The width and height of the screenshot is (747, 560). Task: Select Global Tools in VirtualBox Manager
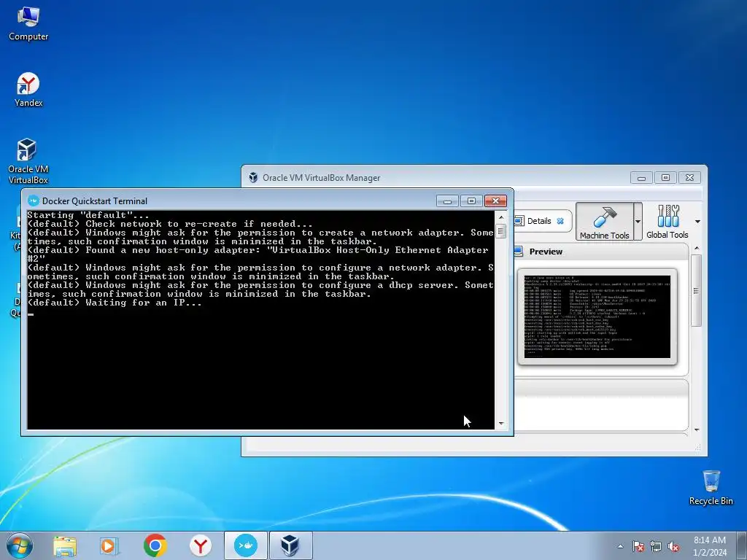[x=667, y=222]
